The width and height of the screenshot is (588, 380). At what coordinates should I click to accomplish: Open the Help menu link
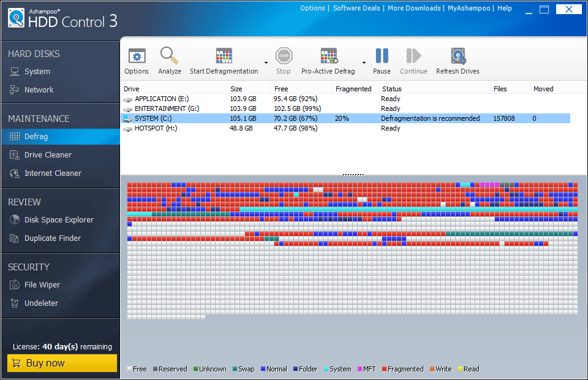[505, 8]
